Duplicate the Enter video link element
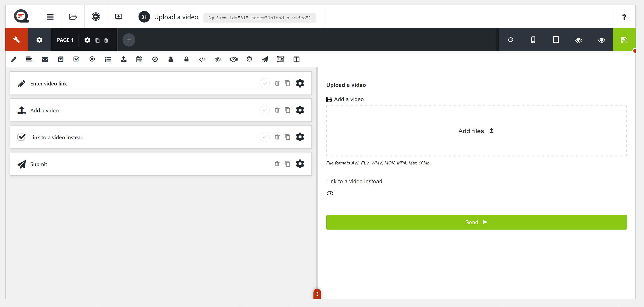The width and height of the screenshot is (644, 307). tap(287, 83)
